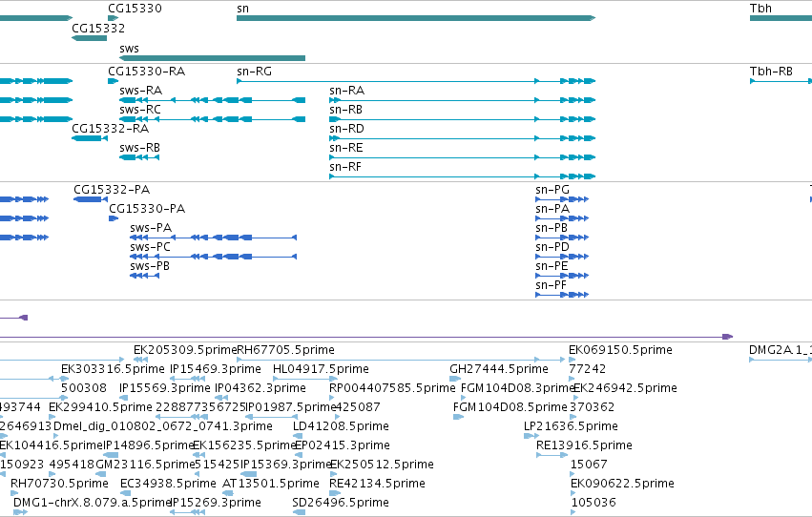Screen dimensions: 812x517
Task: Click EST SD26496.5prime
Action: [341, 503]
